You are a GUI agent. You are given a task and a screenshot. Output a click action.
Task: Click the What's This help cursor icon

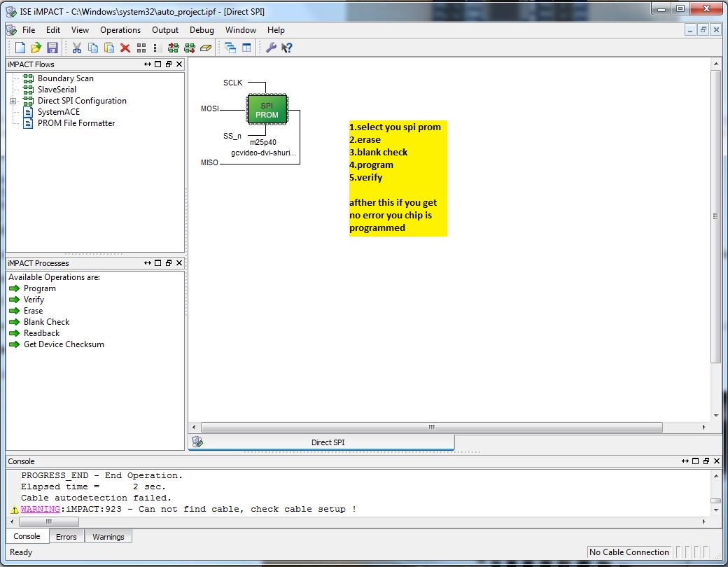click(x=287, y=48)
